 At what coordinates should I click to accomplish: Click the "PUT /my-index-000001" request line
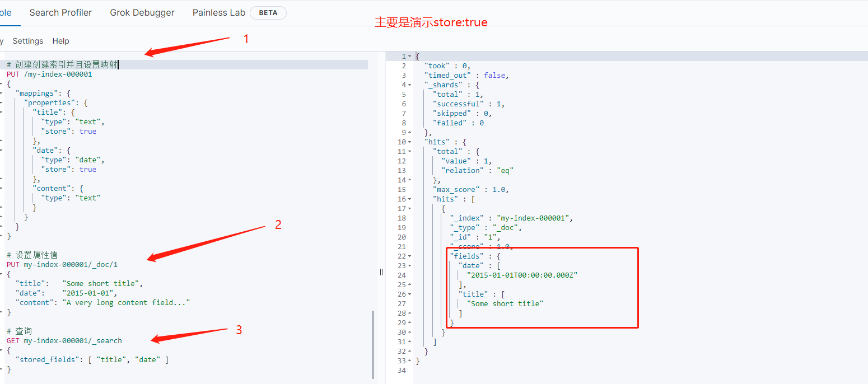tap(49, 74)
